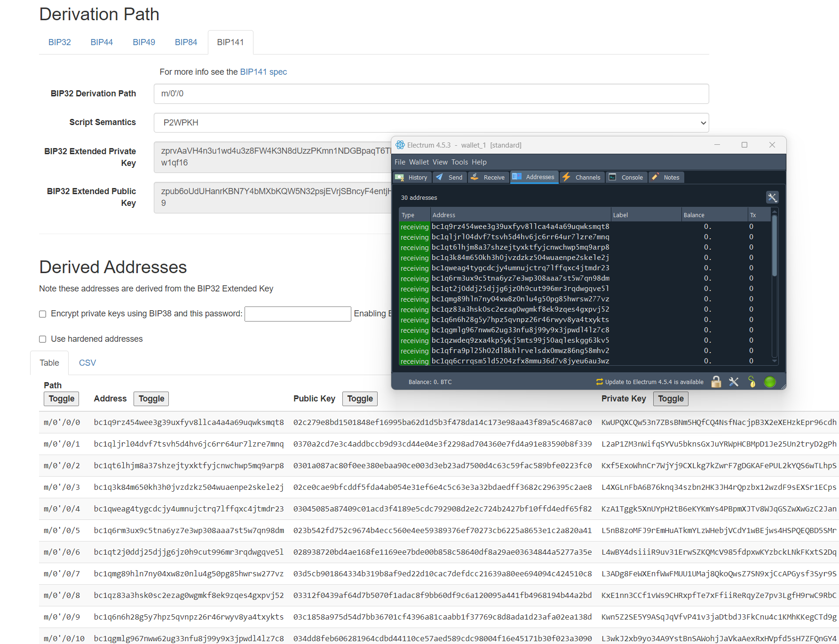
Task: Enable Use hardened addresses checkbox
Action: 42,339
